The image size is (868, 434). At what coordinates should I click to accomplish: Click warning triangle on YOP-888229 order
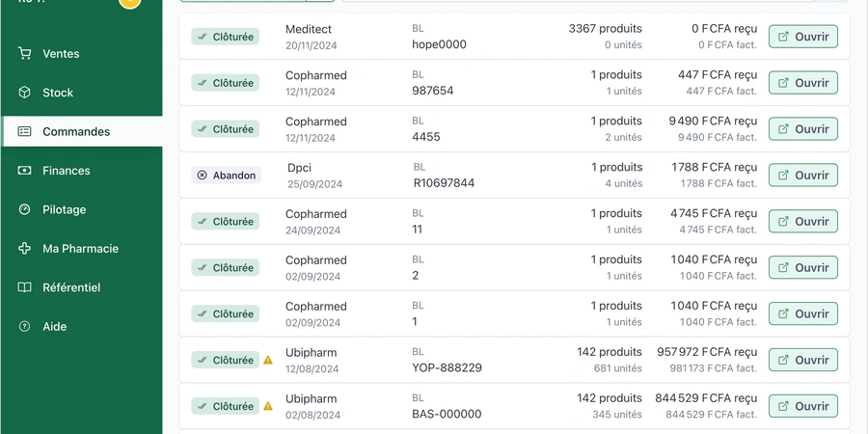(x=268, y=360)
